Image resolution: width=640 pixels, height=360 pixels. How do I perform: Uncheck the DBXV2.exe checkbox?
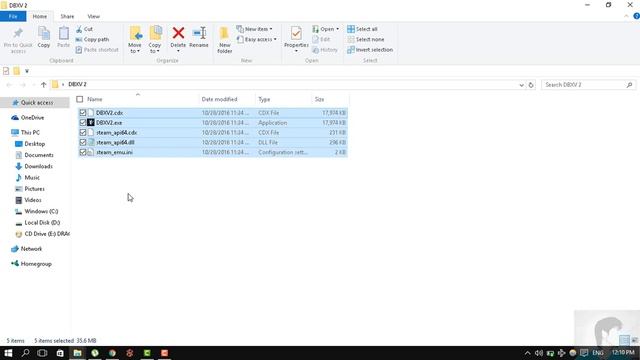[83, 122]
